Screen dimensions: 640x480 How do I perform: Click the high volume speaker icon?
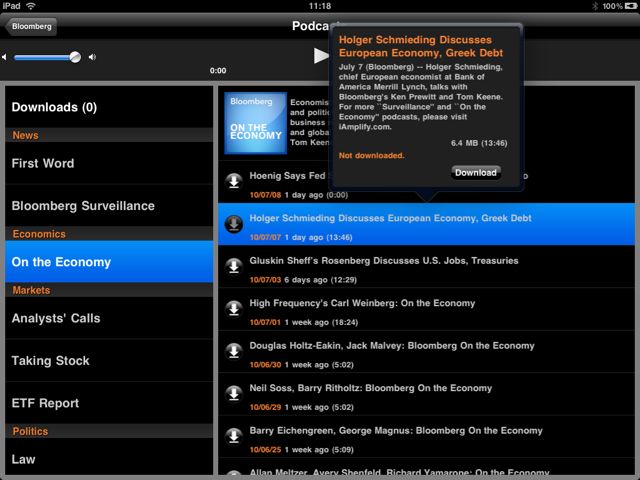pos(92,57)
